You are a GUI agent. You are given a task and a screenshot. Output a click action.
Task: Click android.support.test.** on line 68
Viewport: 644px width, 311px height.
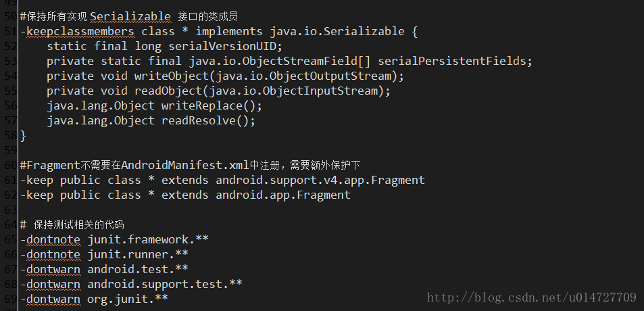[165, 284]
